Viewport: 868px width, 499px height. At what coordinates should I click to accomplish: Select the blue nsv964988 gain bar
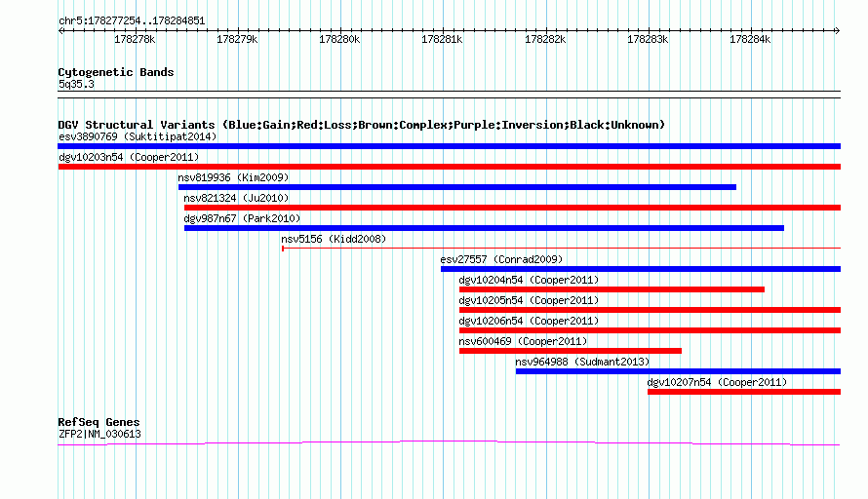678,371
